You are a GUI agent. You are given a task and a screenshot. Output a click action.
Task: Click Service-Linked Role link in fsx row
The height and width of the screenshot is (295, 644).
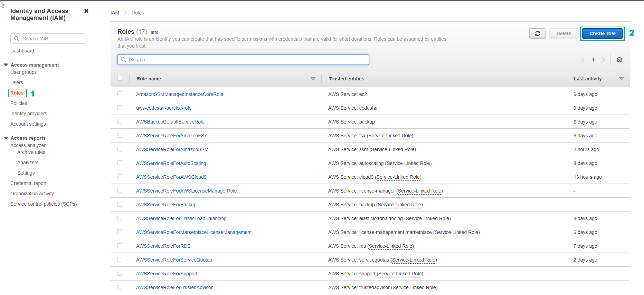click(x=390, y=136)
